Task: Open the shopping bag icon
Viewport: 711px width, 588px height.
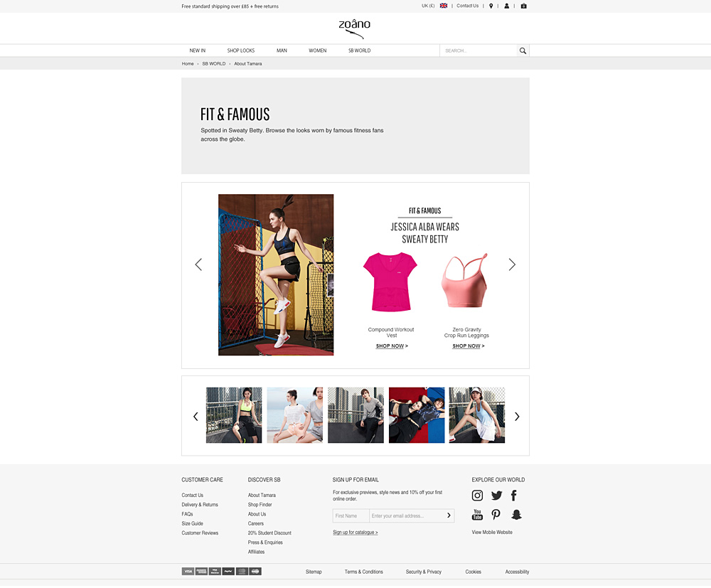Action: 524,6
